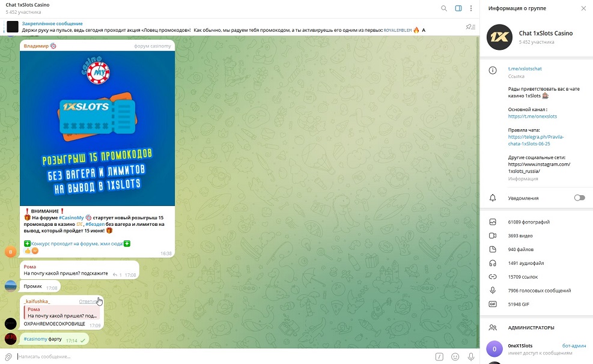The height and width of the screenshot is (364, 593).
Task: Click the quoted Рома reply preview
Action: point(62,312)
